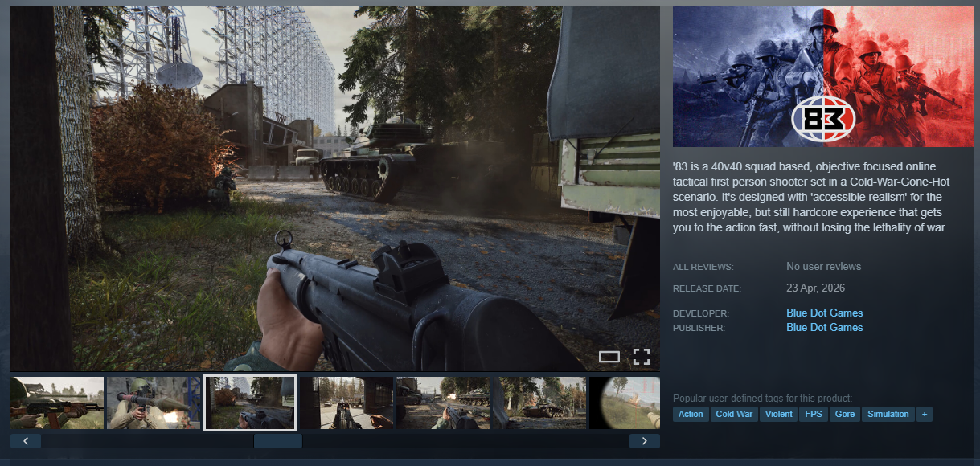Select the scope view thumbnail
Viewport: 980px width, 466px height.
[x=625, y=403]
